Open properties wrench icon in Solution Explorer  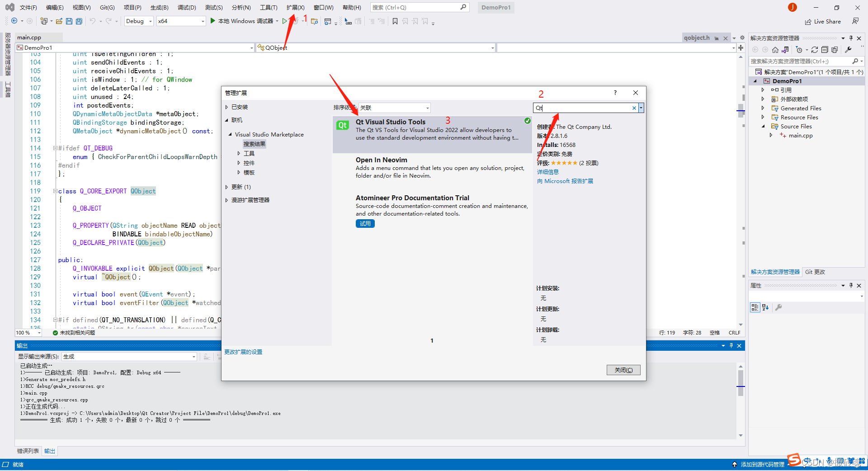[848, 50]
